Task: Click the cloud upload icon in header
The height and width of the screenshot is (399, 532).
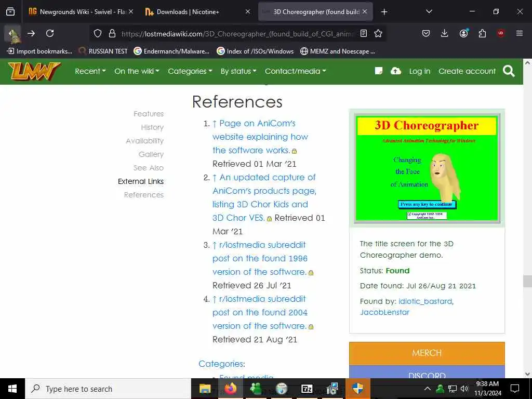Action: 395,71
